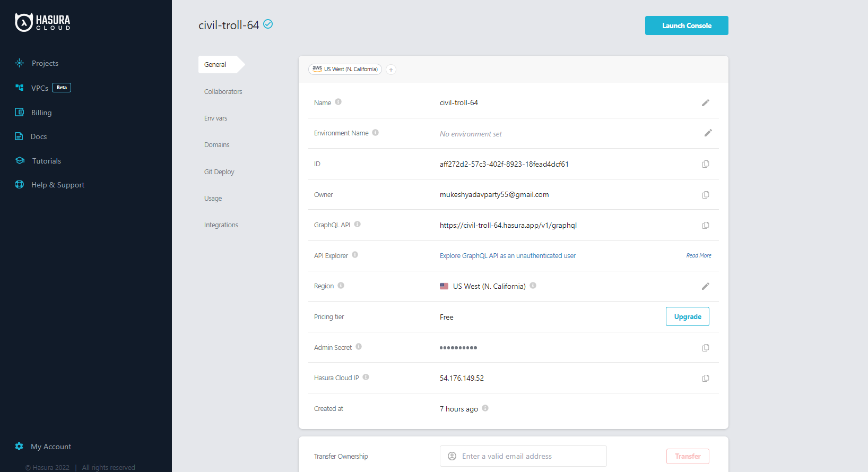This screenshot has width=868, height=472.
Task: Show info tooltip for Environment Name
Action: click(x=375, y=133)
